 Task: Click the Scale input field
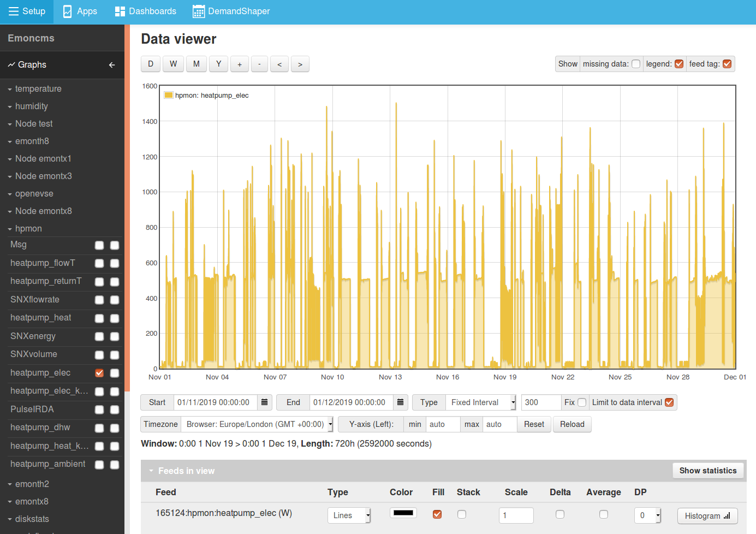(x=516, y=515)
